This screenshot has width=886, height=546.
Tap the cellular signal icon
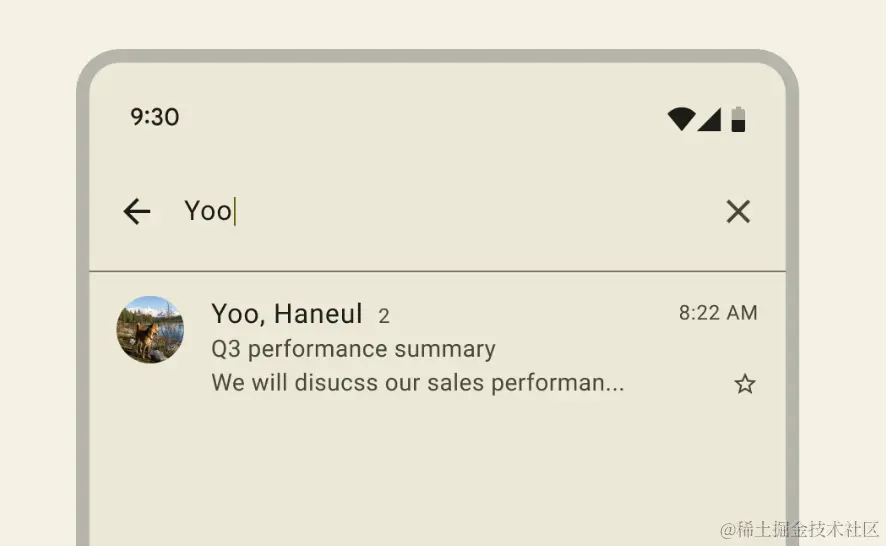709,120
